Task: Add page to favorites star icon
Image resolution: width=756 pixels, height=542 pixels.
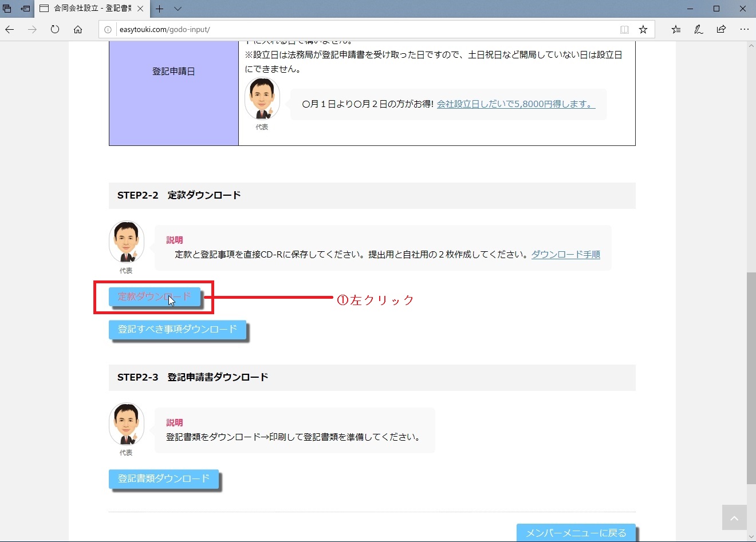Action: pyautogui.click(x=643, y=29)
